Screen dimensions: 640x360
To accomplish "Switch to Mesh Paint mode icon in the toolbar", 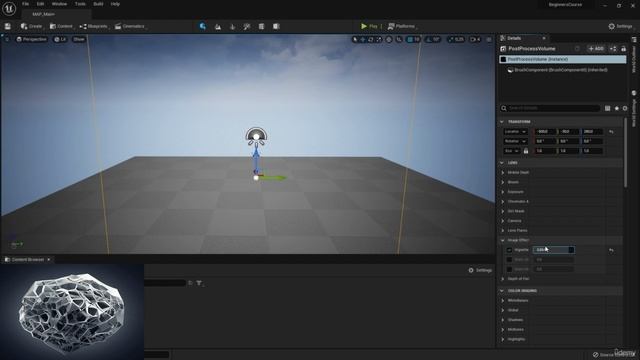I will [247, 27].
